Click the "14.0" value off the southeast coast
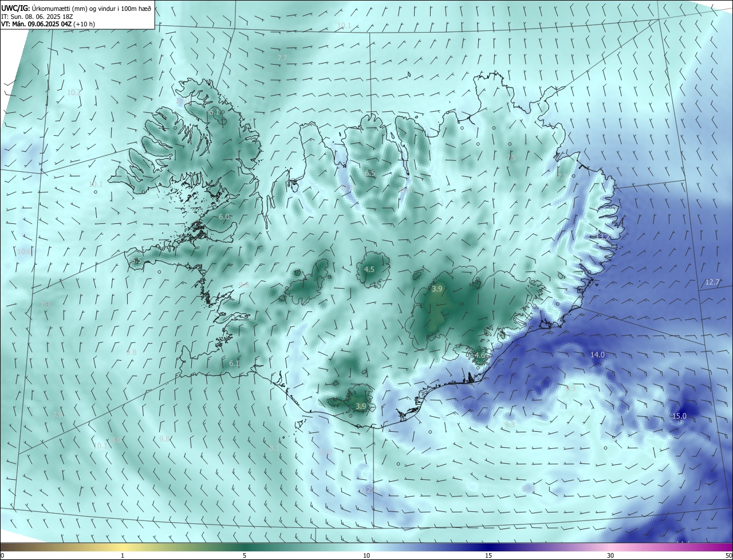 click(597, 355)
